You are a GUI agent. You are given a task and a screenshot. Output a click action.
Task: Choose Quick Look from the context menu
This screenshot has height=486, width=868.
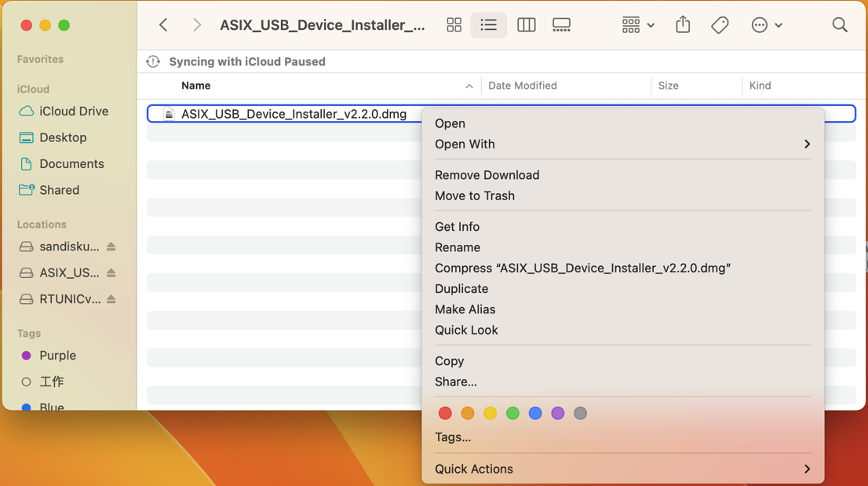pyautogui.click(x=623, y=330)
